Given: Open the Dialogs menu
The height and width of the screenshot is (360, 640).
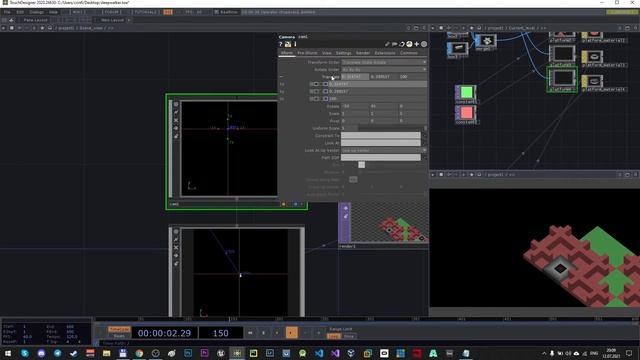Looking at the screenshot, I should click(36, 12).
